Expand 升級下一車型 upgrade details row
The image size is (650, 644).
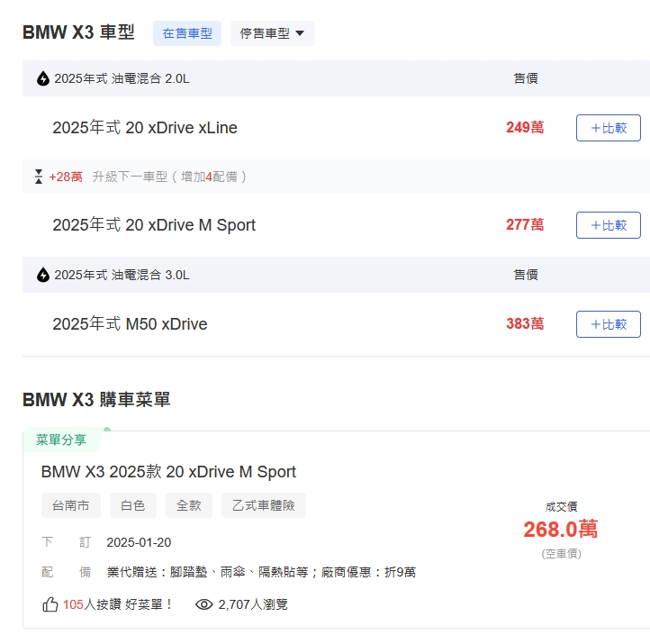coord(336,177)
